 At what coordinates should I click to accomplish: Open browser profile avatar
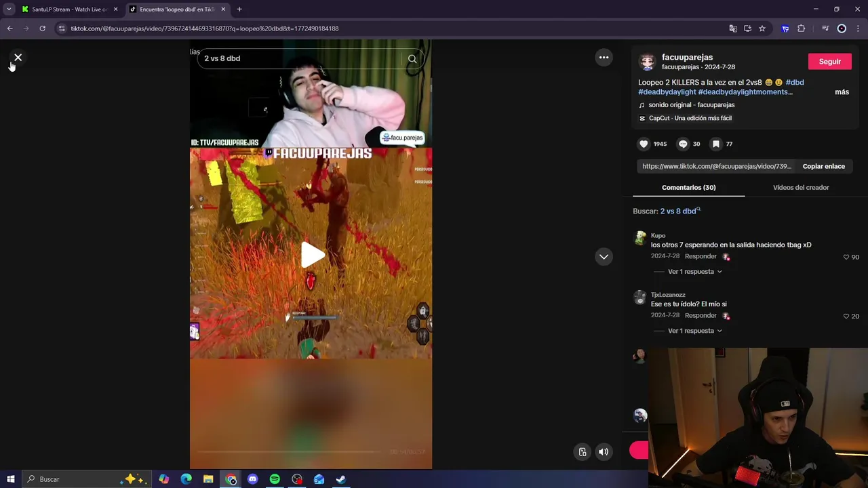click(x=842, y=28)
